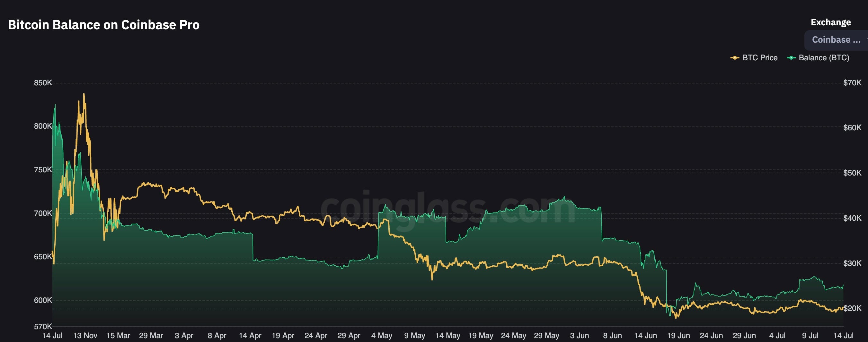
Task: Click the 15 Mar date label
Action: (x=118, y=336)
